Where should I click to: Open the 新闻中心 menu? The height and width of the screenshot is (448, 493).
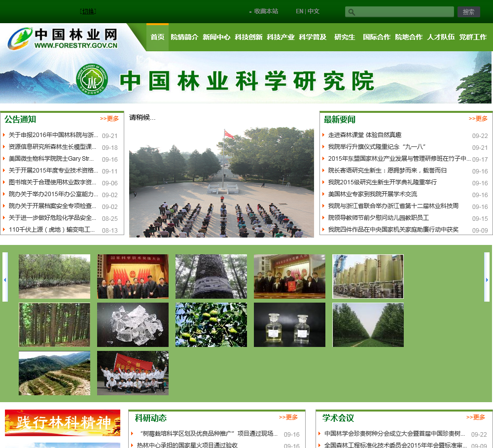[x=216, y=37]
